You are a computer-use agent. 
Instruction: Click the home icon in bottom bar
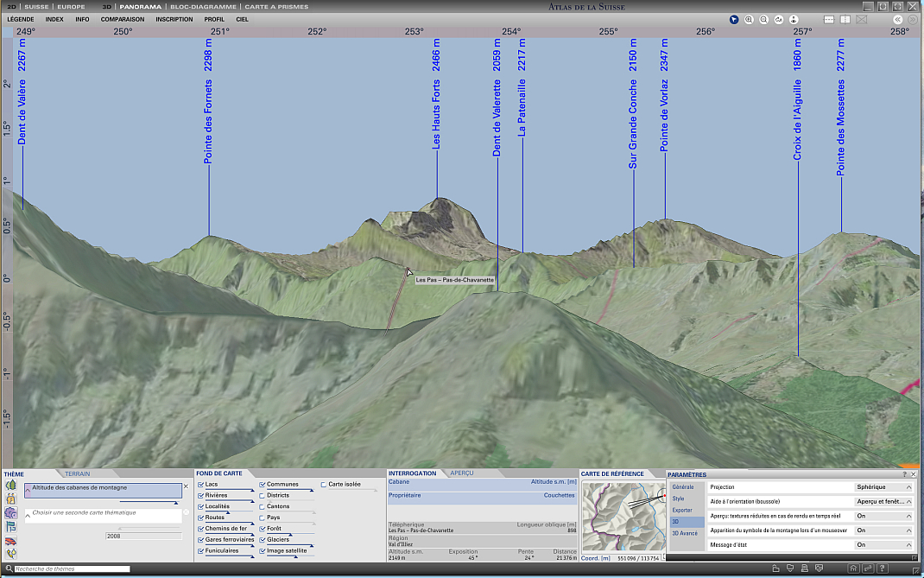(853, 568)
